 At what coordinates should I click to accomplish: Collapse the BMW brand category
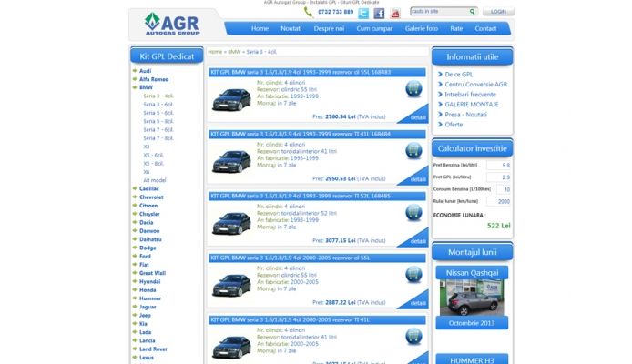(146, 87)
